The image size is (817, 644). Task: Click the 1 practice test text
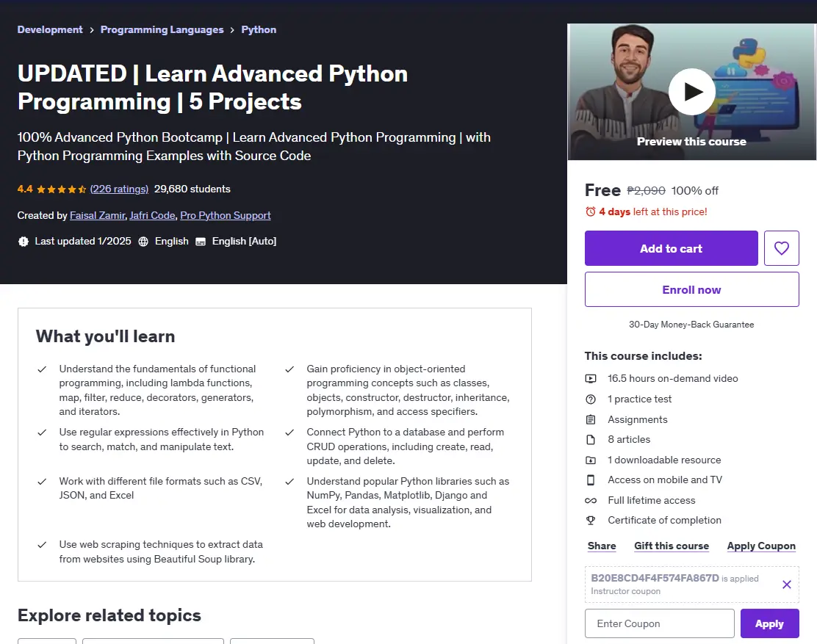click(x=639, y=399)
